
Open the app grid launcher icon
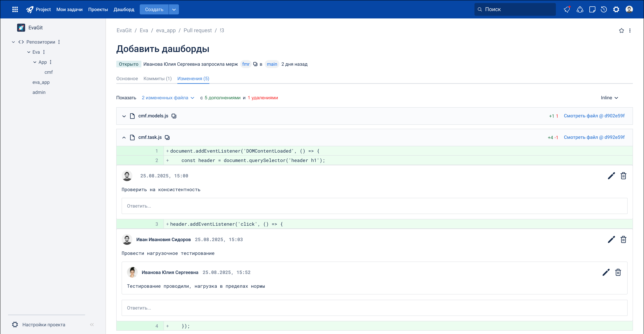[15, 10]
